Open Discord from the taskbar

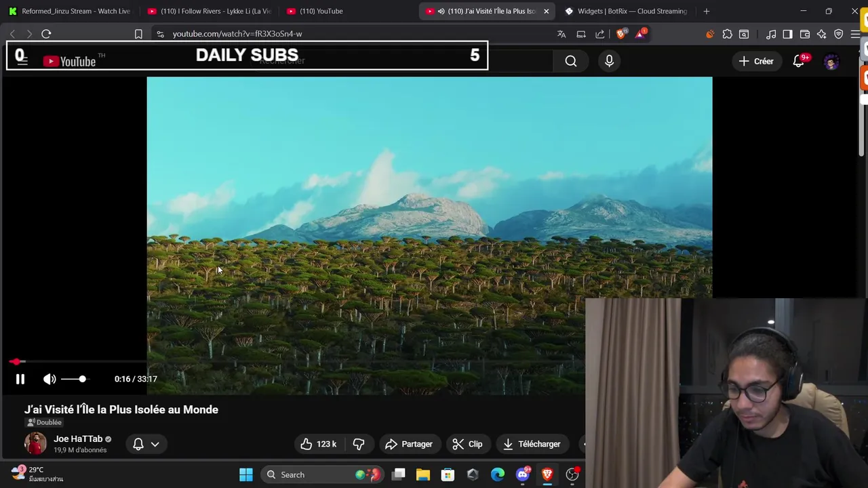[x=523, y=474]
